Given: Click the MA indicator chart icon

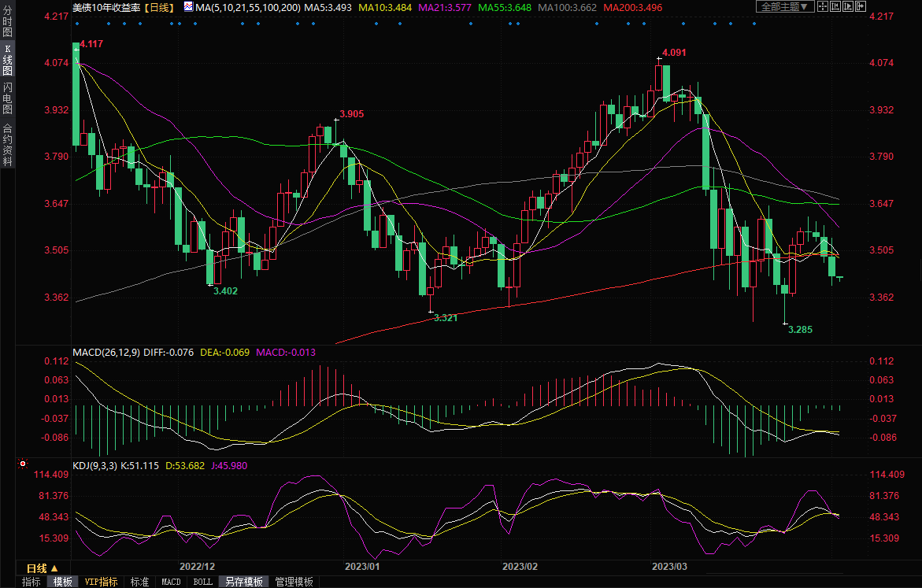Looking at the screenshot, I should 188,6.
